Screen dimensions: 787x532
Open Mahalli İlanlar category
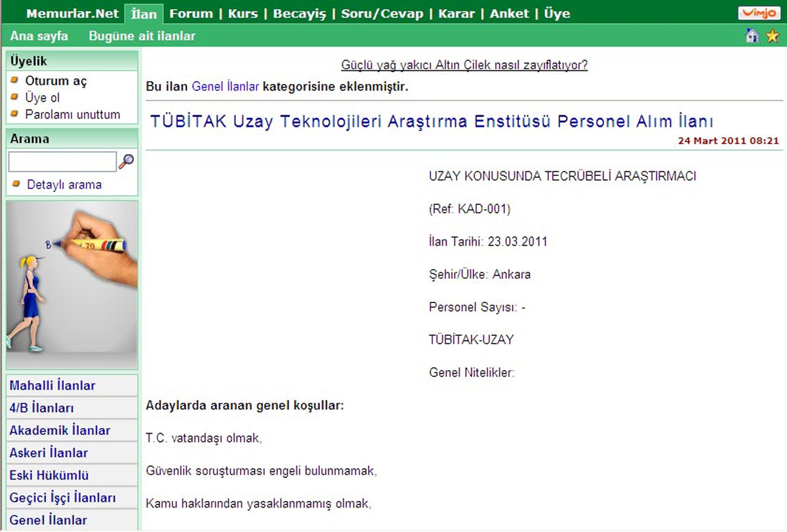click(x=72, y=386)
